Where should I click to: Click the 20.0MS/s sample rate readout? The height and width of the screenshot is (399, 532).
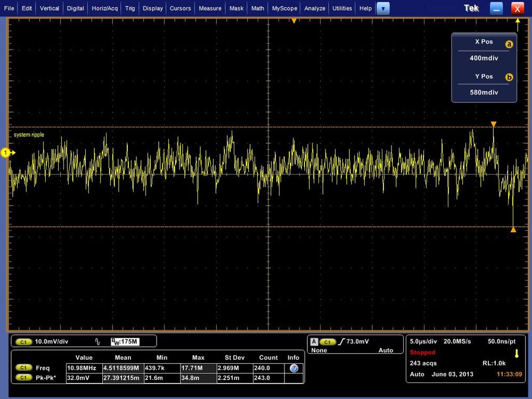coord(457,341)
